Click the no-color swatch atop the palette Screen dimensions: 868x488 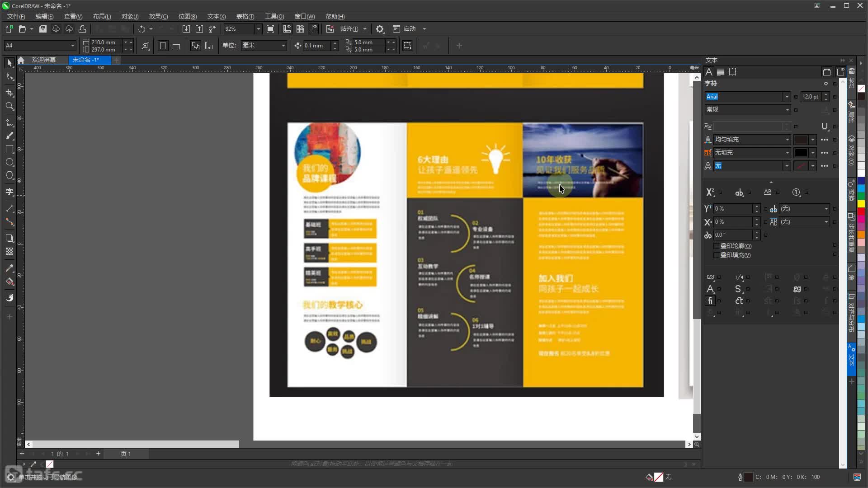click(861, 89)
